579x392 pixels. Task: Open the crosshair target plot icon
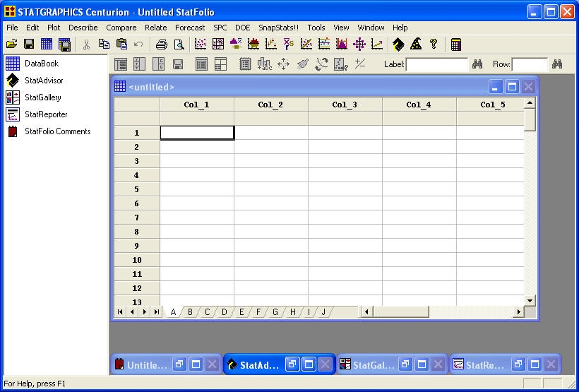(x=359, y=44)
